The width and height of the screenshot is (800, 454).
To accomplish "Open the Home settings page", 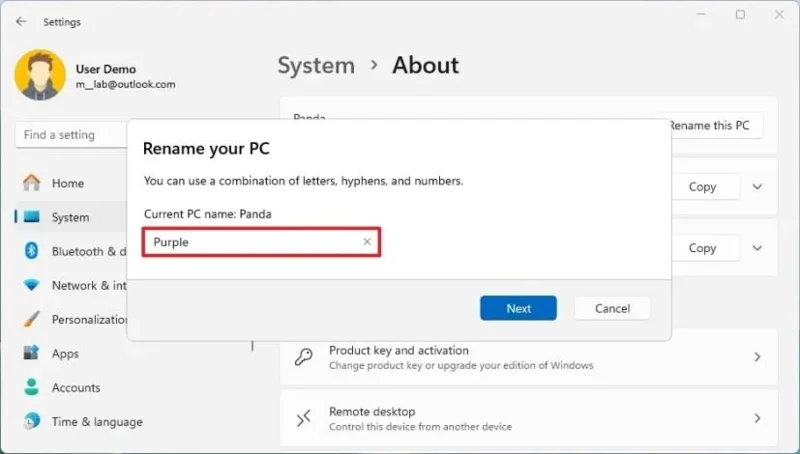I will [68, 183].
